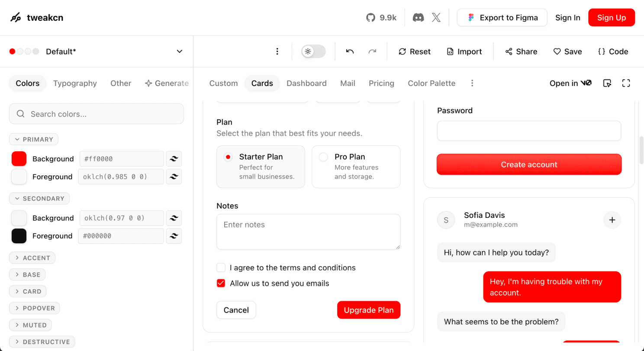Toggle fullscreen preview icon
Screen dimensions: 644x351
pos(626,83)
